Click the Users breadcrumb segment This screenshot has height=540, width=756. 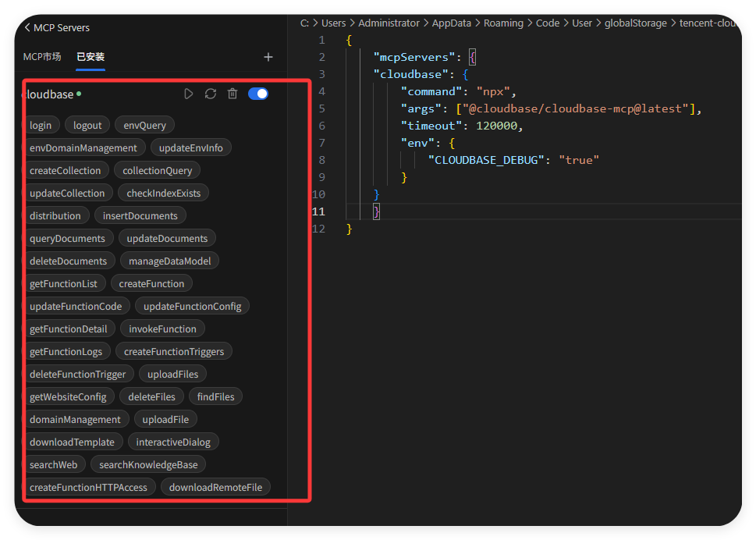click(334, 23)
